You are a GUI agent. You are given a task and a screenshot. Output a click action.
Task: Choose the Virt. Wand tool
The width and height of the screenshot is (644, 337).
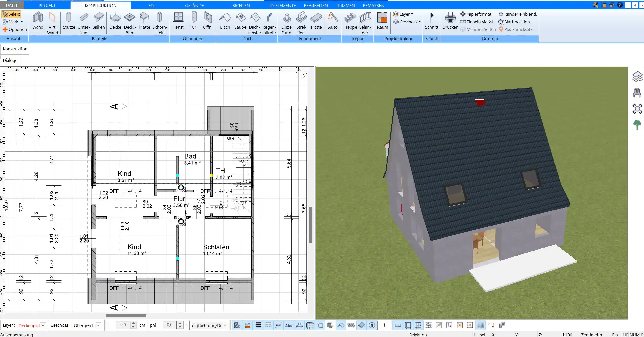pos(52,23)
